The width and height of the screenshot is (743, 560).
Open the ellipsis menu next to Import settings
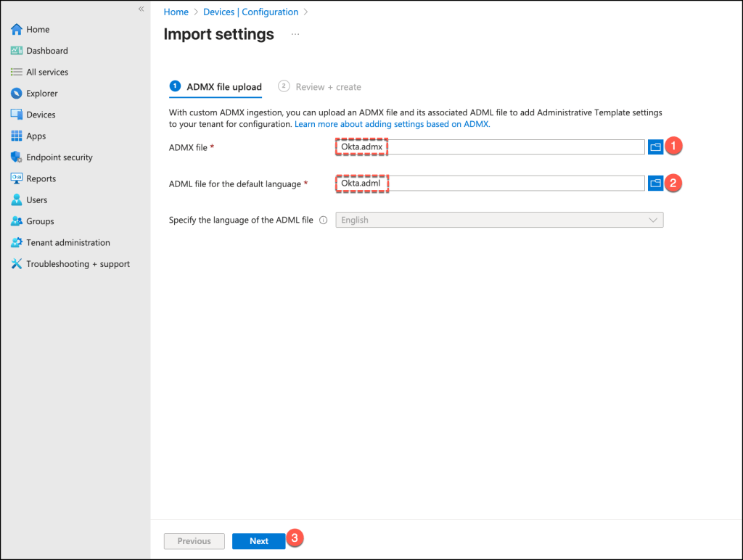coord(295,34)
